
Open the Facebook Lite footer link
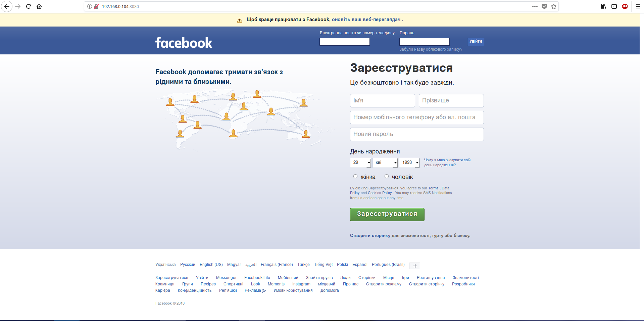(x=257, y=278)
